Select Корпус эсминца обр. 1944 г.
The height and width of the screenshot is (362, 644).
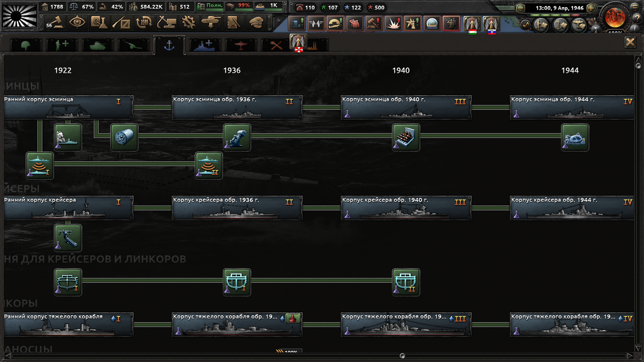point(572,107)
